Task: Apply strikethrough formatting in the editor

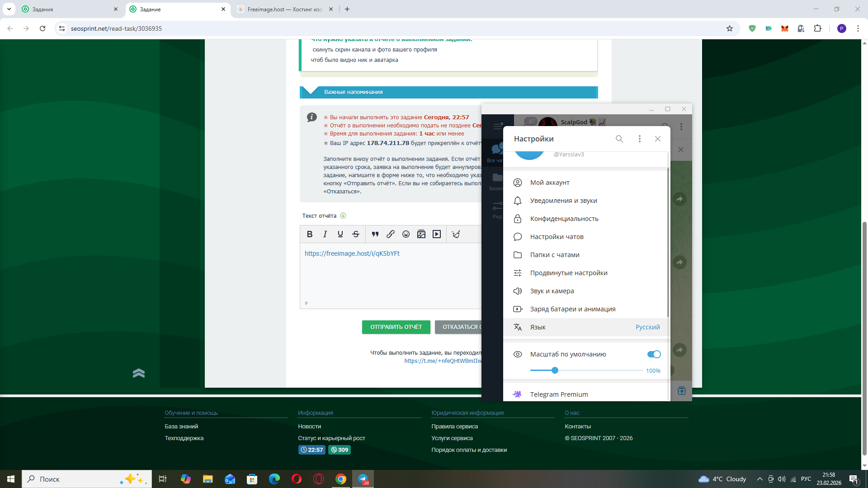Action: click(x=356, y=234)
